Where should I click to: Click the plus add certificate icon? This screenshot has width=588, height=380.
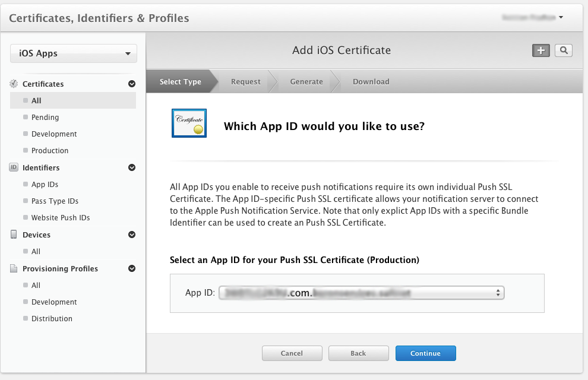tap(540, 50)
